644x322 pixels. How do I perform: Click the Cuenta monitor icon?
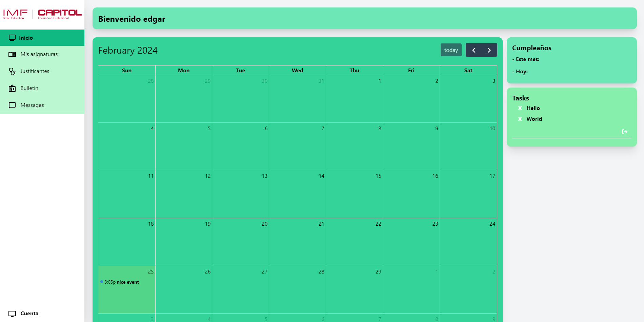(x=12, y=314)
